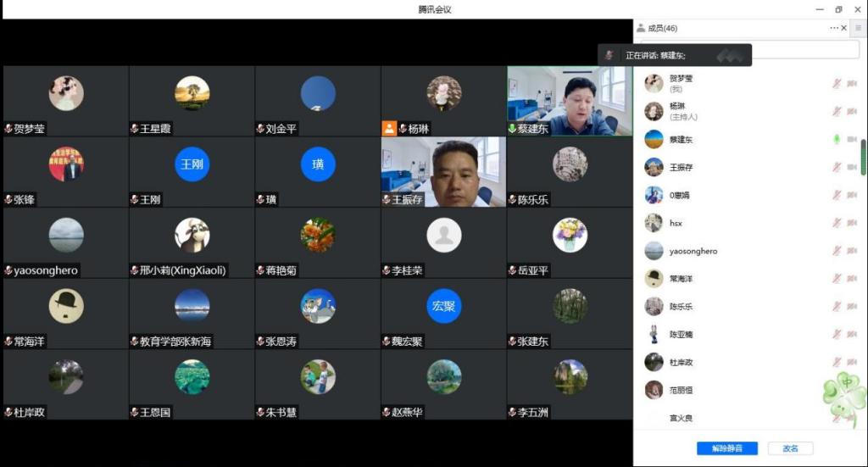
Task: Click camera icon in 蔡建东's member row
Action: pos(852,140)
